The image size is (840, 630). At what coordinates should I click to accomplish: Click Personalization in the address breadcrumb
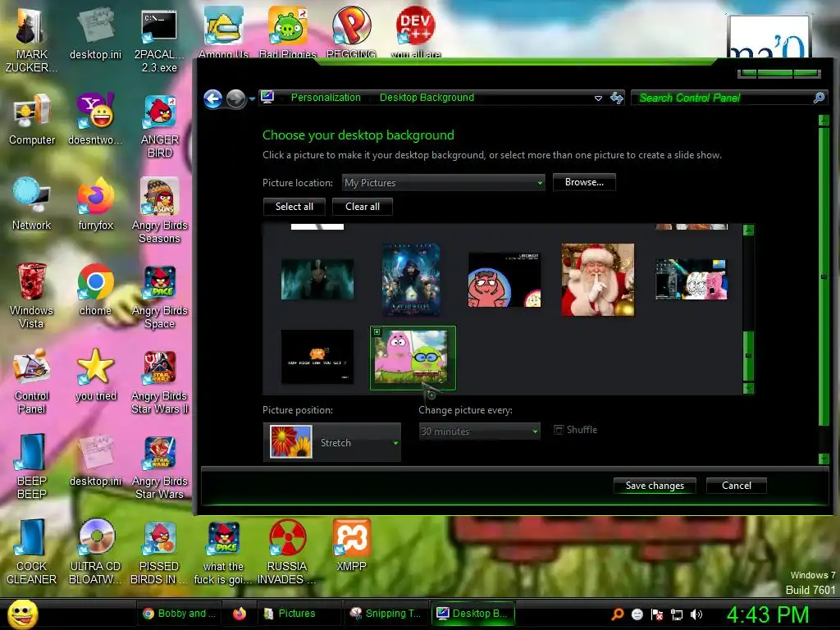click(x=326, y=98)
